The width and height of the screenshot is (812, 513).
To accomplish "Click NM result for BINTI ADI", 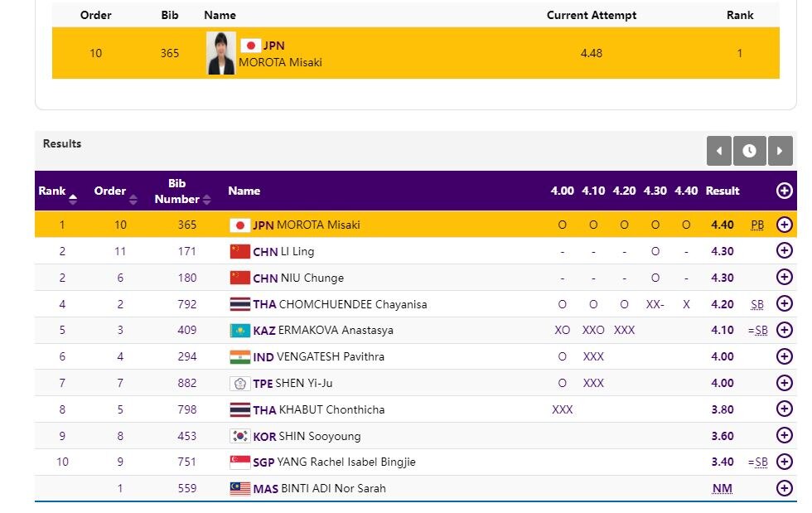I will coord(722,489).
